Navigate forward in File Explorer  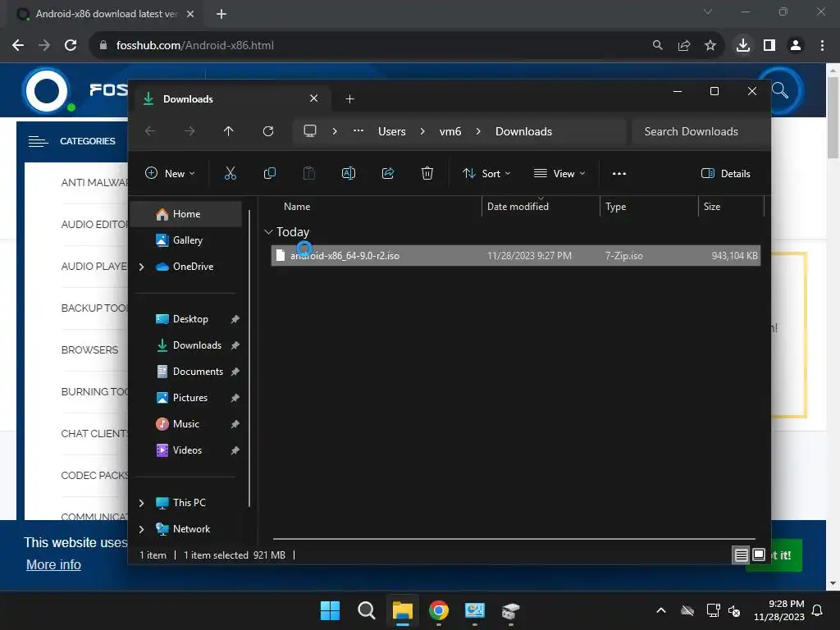coord(189,131)
